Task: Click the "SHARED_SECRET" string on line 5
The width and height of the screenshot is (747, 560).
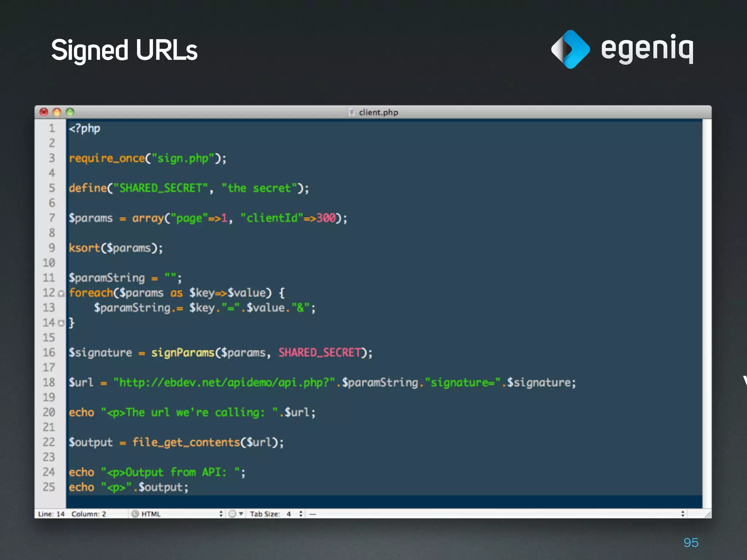Action: pos(160,188)
